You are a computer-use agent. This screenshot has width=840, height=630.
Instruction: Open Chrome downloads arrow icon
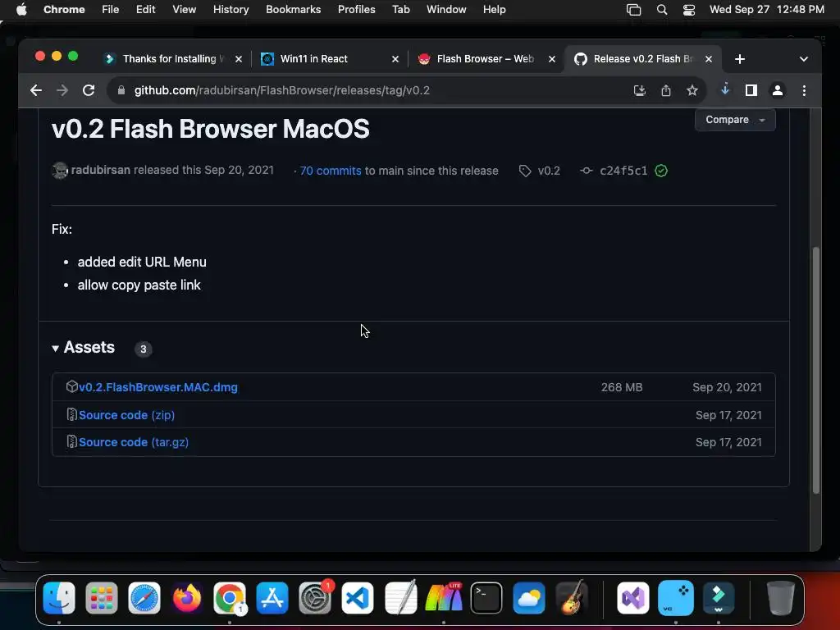725,89
